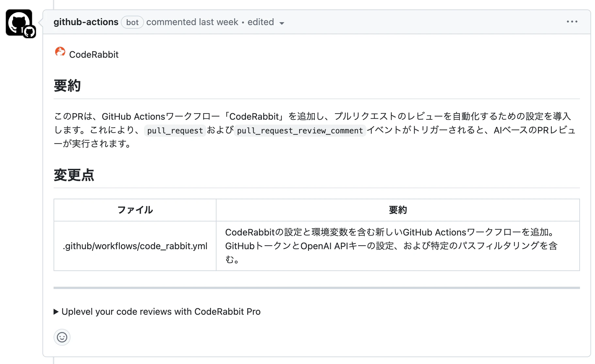The image size is (595, 364).
Task: Click the 変更点 section heading
Action: click(74, 175)
